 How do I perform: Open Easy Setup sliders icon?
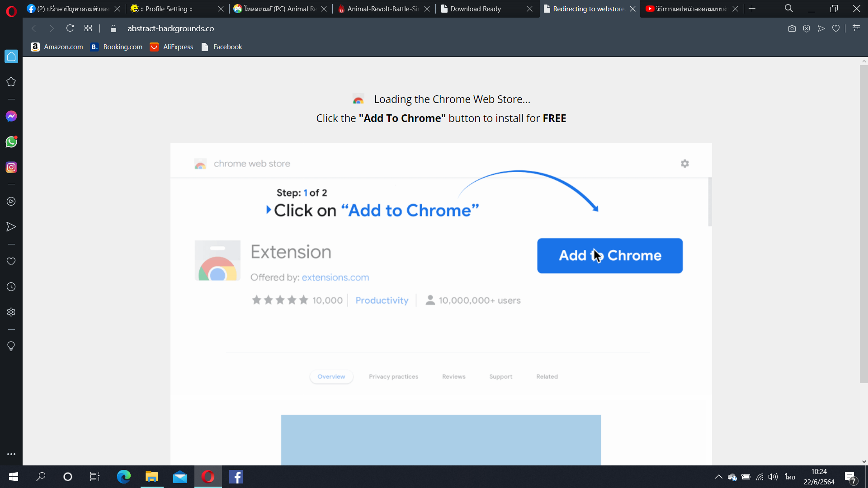click(x=856, y=28)
